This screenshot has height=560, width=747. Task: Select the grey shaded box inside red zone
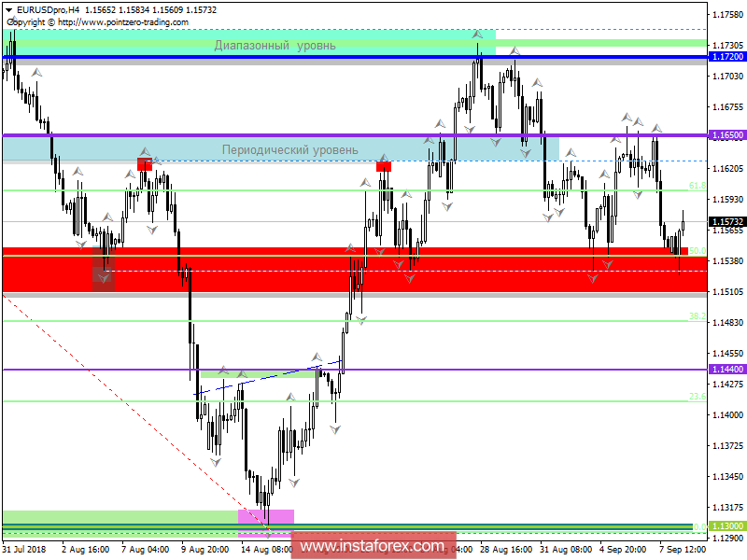[x=104, y=269]
